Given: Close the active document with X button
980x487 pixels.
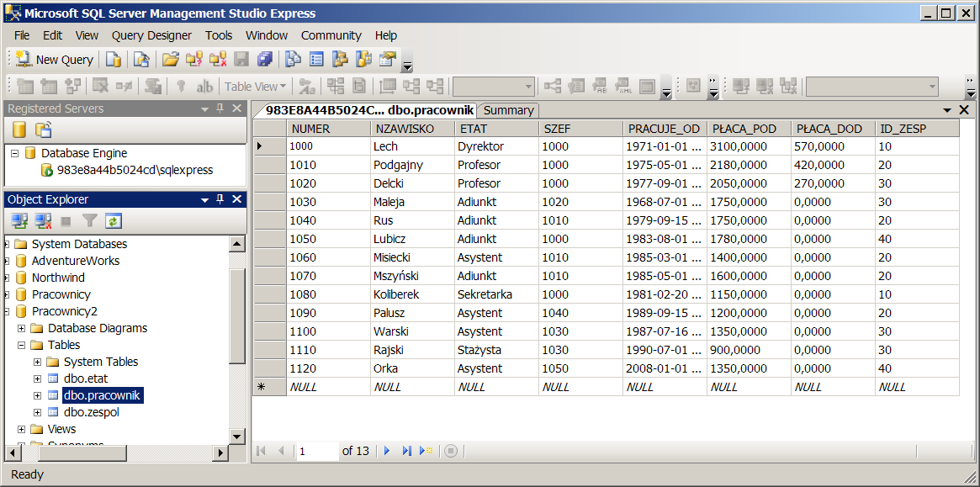Looking at the screenshot, I should [x=964, y=110].
